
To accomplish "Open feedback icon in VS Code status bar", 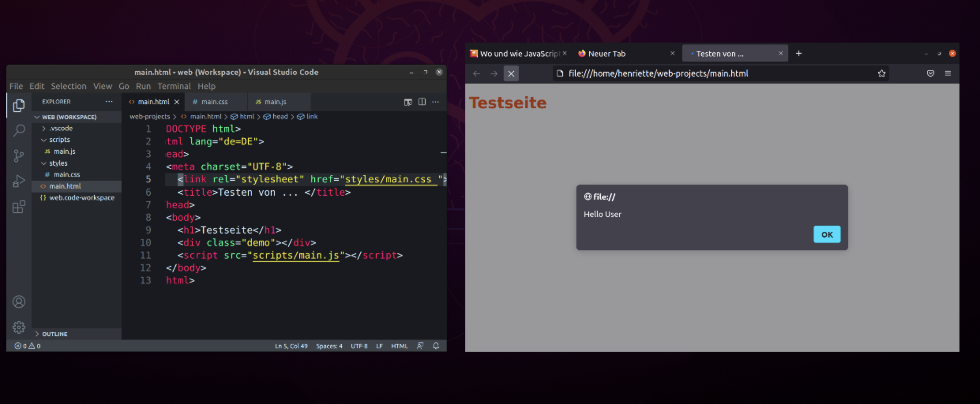I will (420, 346).
